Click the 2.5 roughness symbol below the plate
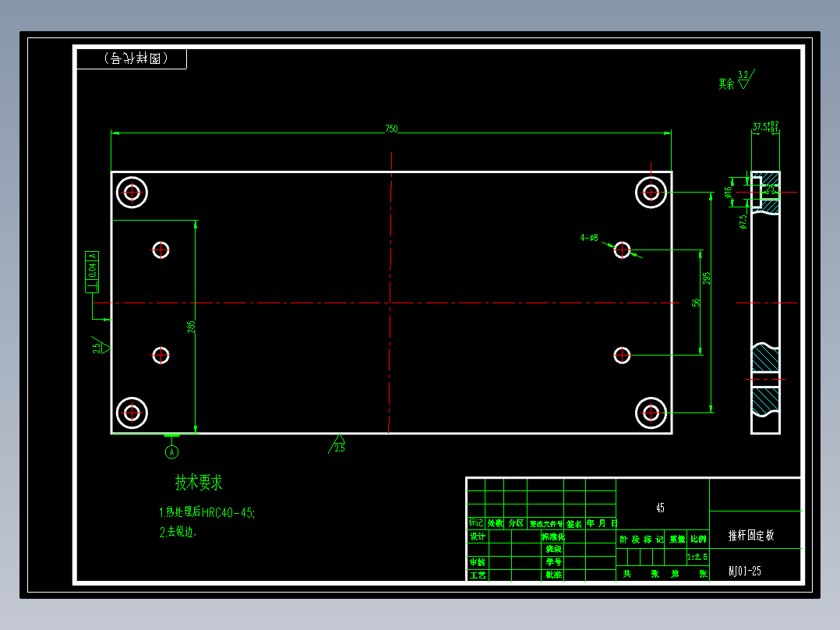 pyautogui.click(x=337, y=444)
